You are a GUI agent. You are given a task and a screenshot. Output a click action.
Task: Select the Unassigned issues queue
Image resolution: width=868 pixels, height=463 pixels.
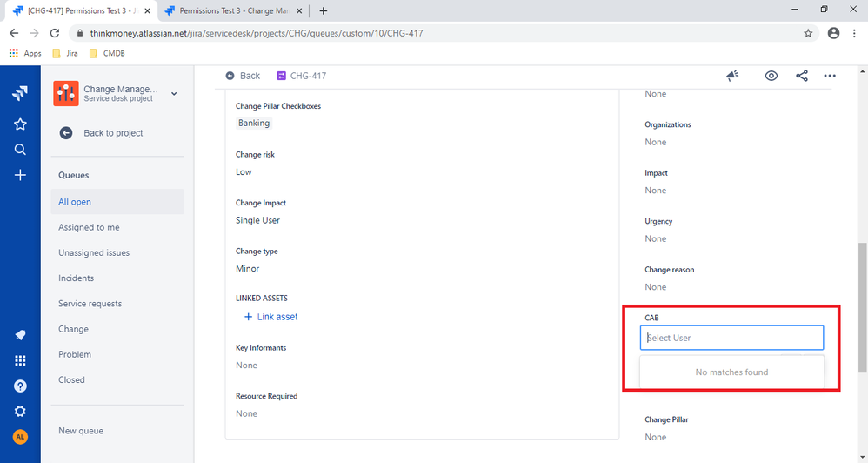(x=117, y=252)
